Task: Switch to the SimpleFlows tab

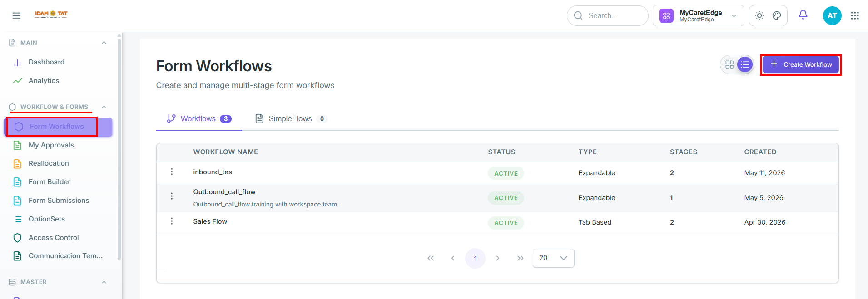Action: 291,119
